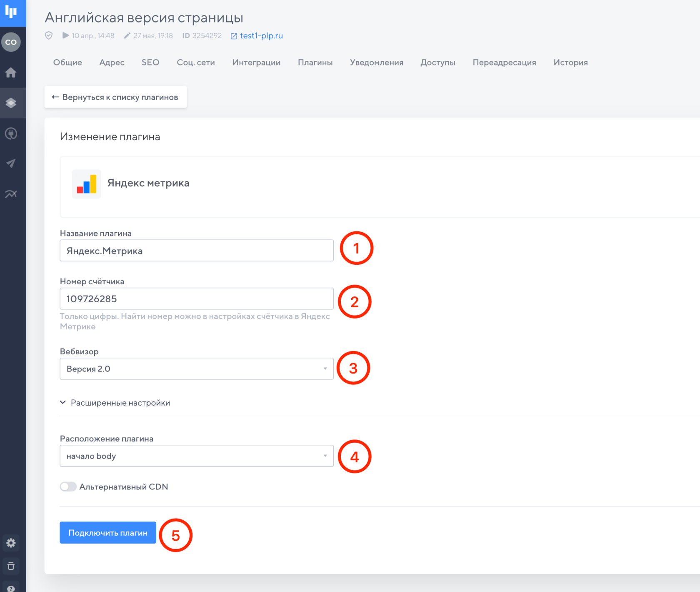Screen dimensions: 700x592
Task: Open the plug integrations icon in sidebar
Action: pos(11,133)
